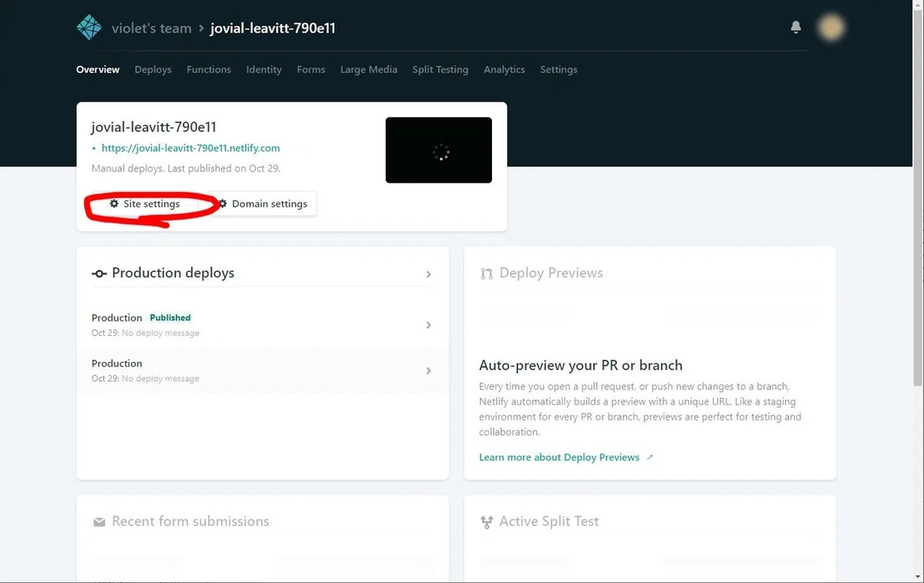Open the Functions tab

tap(209, 69)
